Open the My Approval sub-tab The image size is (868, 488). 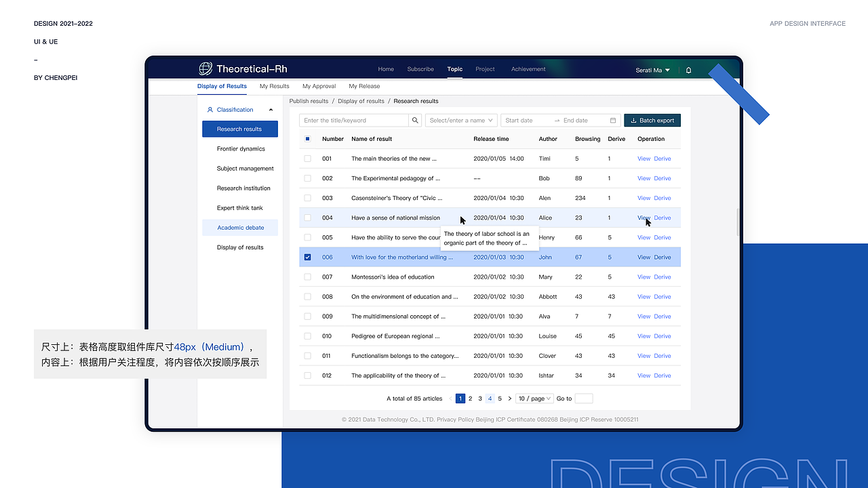(x=319, y=86)
